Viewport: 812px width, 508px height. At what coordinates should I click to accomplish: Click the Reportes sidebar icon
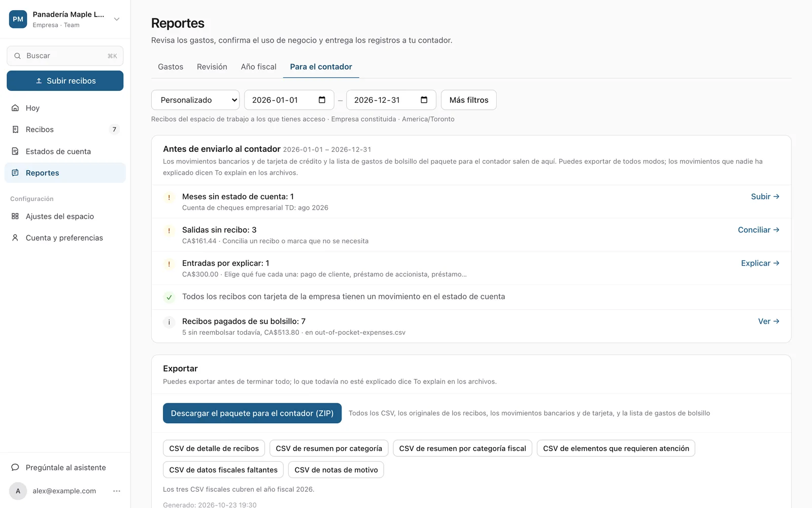pyautogui.click(x=15, y=173)
